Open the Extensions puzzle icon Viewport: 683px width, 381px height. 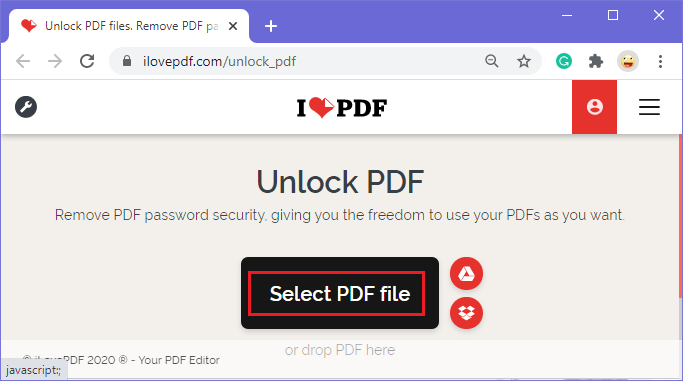[x=595, y=61]
